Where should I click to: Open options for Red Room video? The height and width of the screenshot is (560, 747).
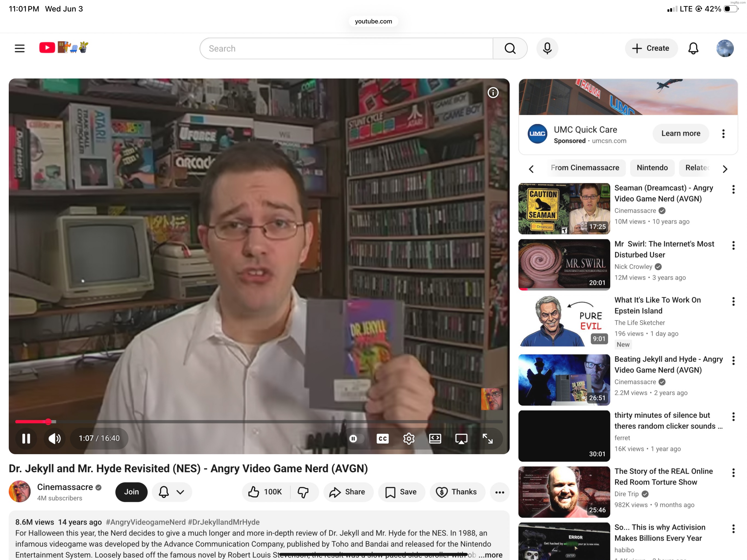click(x=733, y=473)
